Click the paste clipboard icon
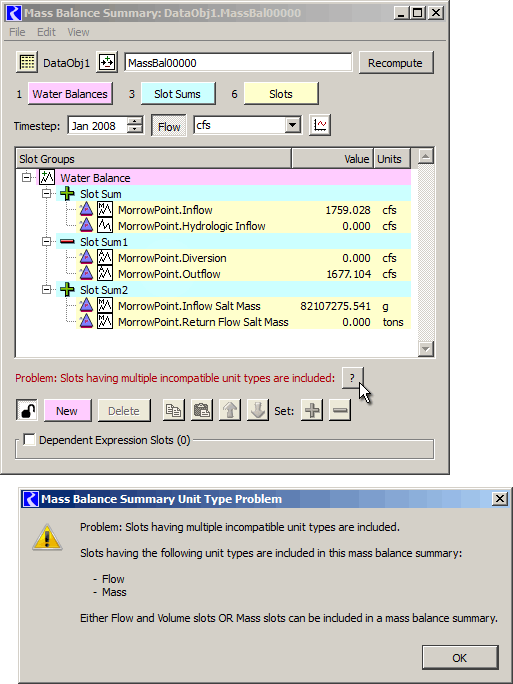The width and height of the screenshot is (513, 684). coord(202,410)
